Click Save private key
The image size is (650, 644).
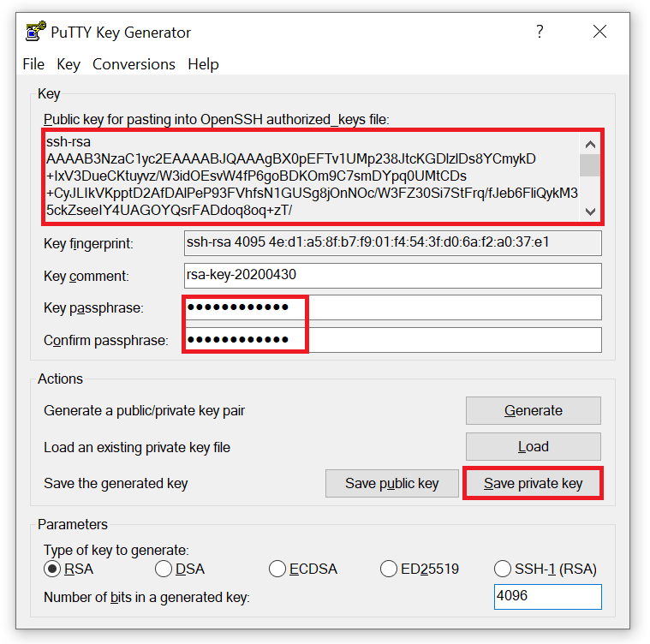click(x=533, y=483)
